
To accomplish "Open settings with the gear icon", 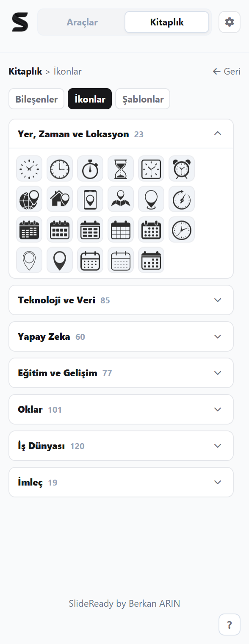I will pyautogui.click(x=230, y=22).
